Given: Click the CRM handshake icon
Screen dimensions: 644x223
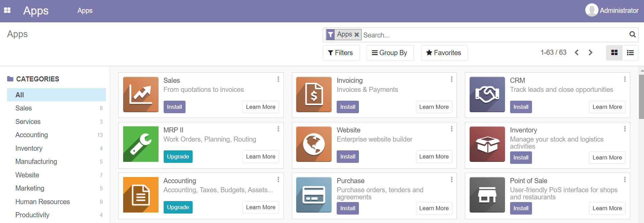Looking at the screenshot, I should point(487,94).
